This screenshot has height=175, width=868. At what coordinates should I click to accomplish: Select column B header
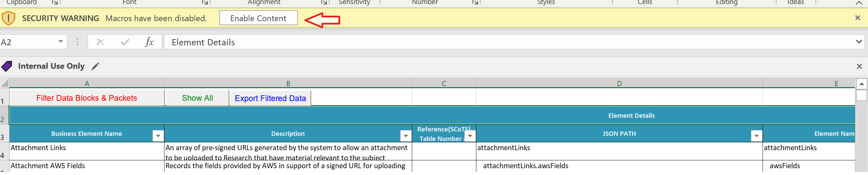click(288, 83)
